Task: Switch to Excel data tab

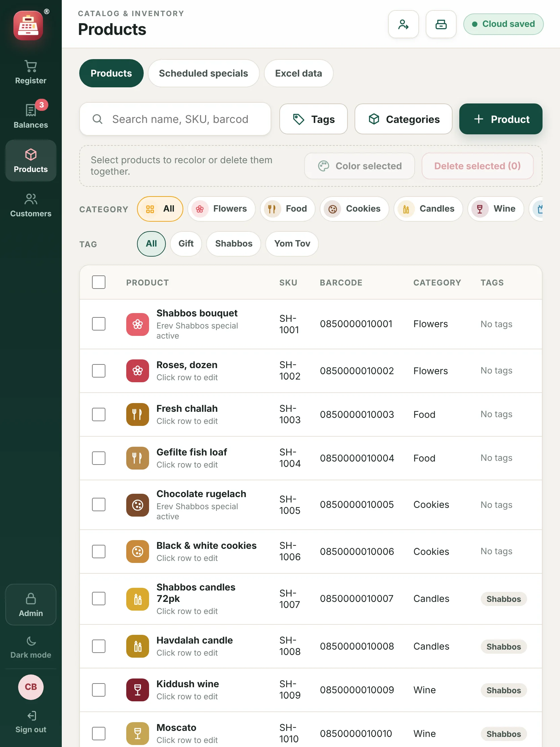Action: (298, 73)
